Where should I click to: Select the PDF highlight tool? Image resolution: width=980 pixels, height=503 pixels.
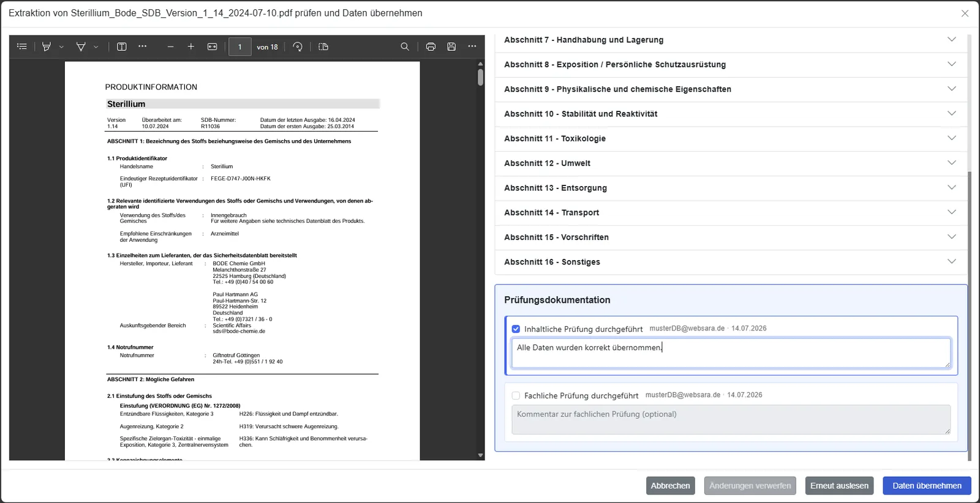46,47
